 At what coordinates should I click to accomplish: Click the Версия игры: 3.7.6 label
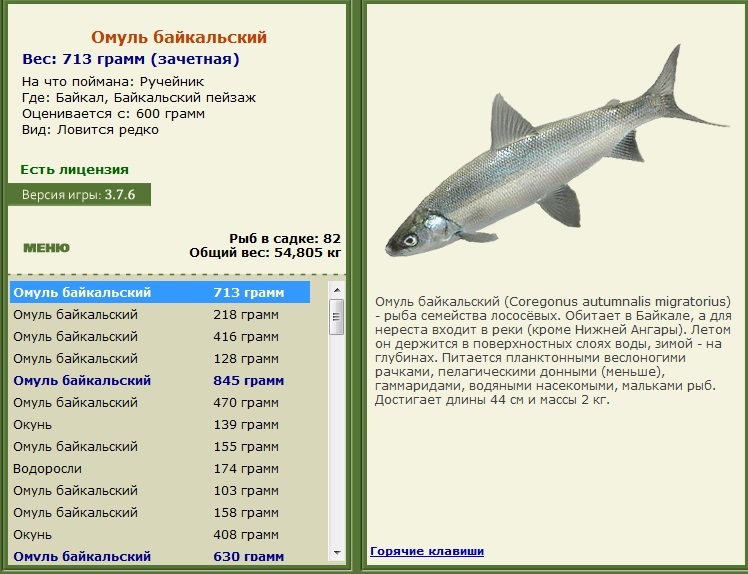(x=79, y=195)
